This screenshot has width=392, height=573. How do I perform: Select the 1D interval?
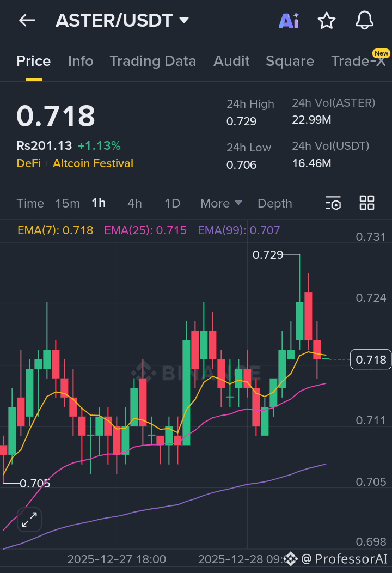(173, 203)
